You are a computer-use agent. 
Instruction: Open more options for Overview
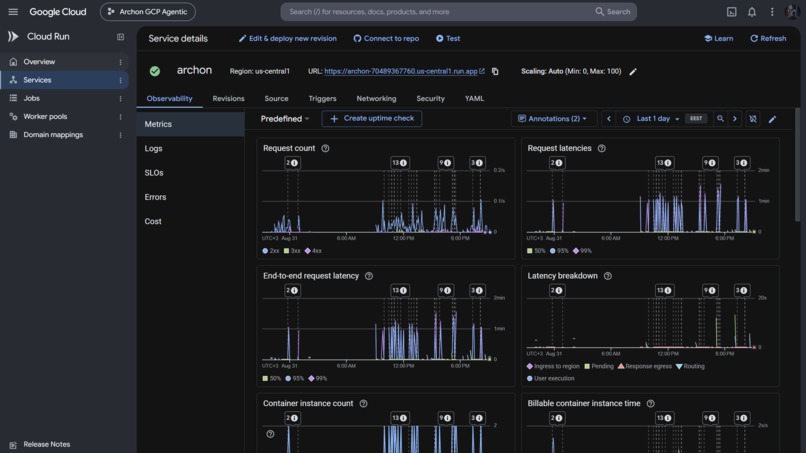point(120,62)
